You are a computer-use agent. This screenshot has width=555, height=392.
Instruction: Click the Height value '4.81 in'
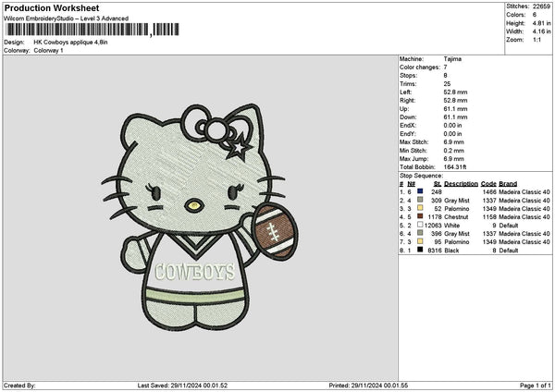(x=541, y=23)
